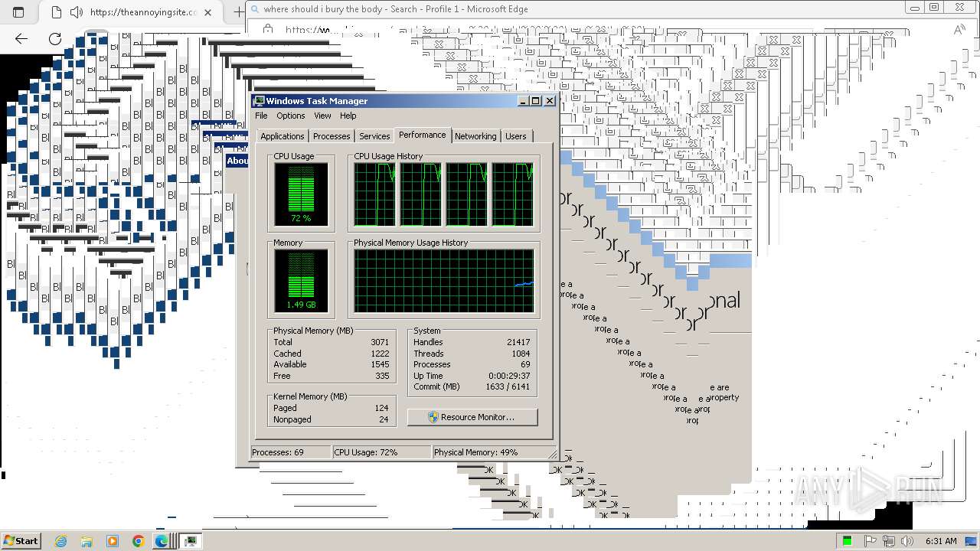This screenshot has height=551, width=980.
Task: Switch to the Networking tab
Action: (475, 136)
